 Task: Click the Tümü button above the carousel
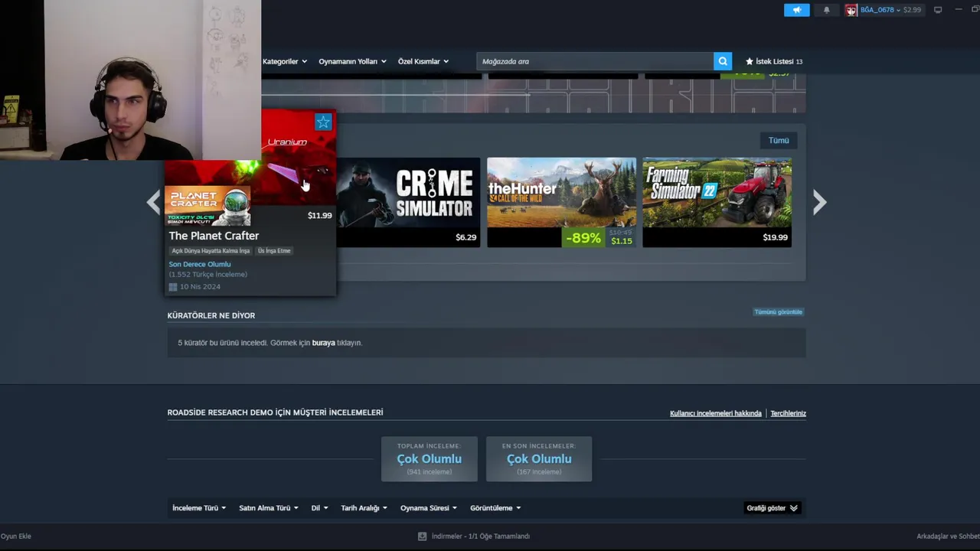[x=779, y=140]
